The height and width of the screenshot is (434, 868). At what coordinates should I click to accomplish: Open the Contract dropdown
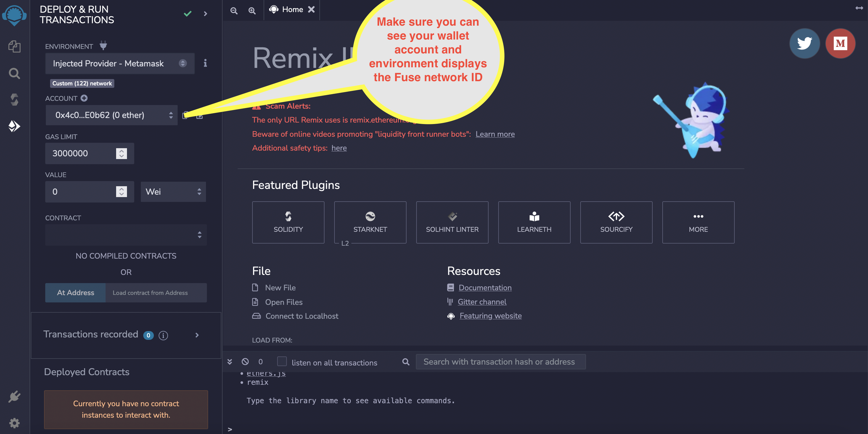[126, 235]
